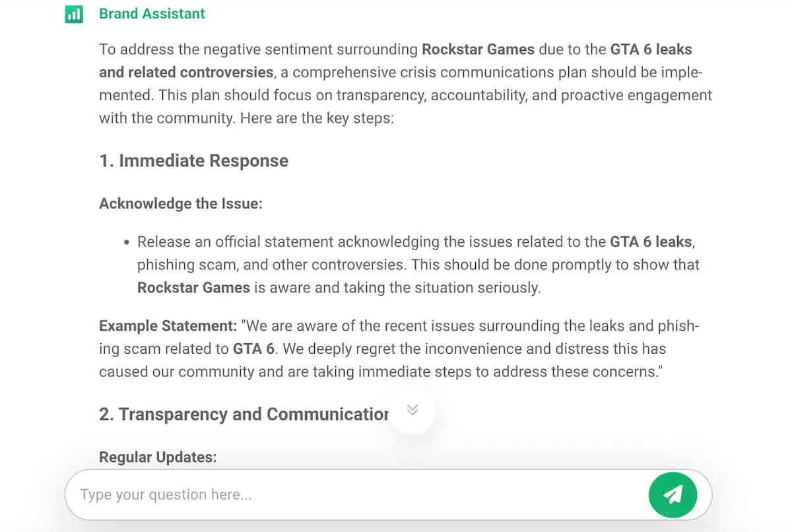The height and width of the screenshot is (532, 792).
Task: Click the bold 'Example Statement:' label
Action: pyautogui.click(x=168, y=326)
